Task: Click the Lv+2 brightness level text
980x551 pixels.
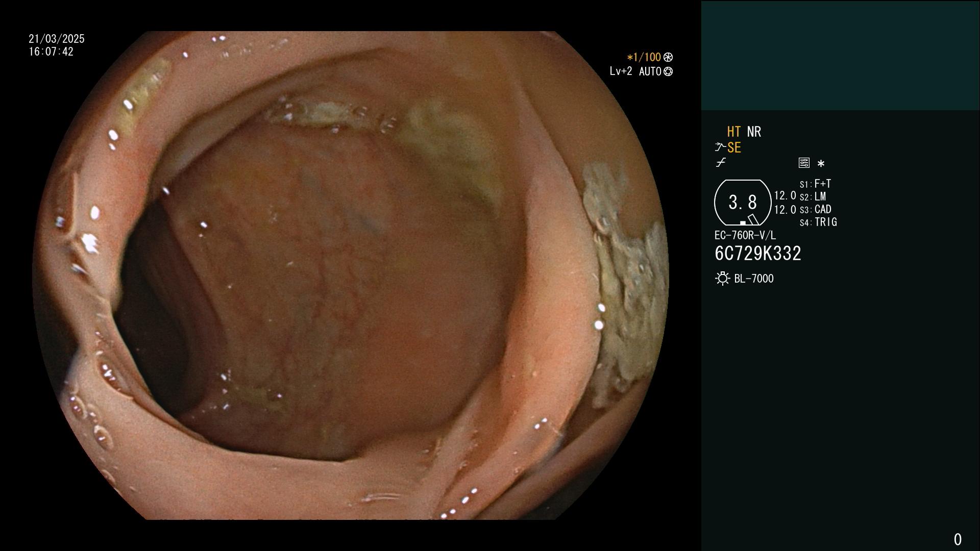Action: click(x=621, y=71)
